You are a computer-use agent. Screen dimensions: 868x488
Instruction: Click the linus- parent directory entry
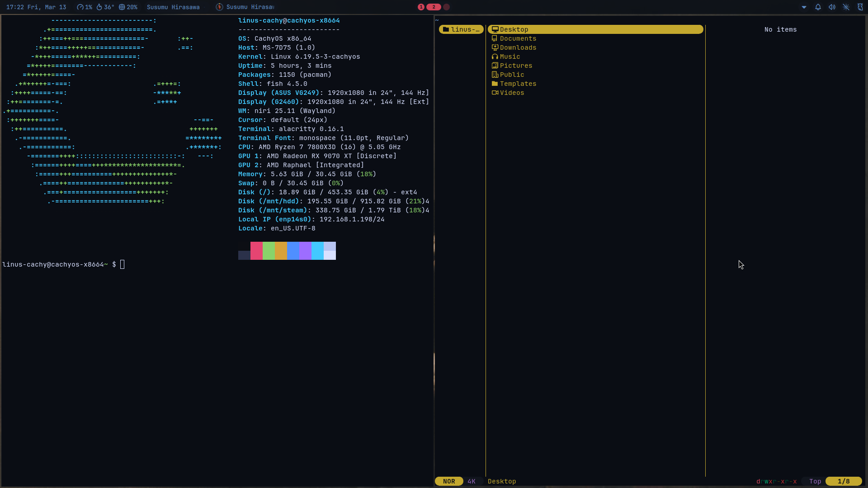(x=461, y=29)
